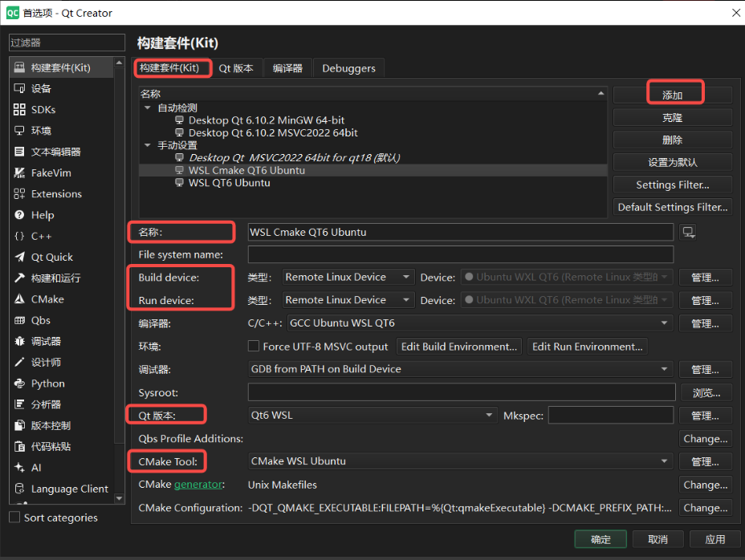The width and height of the screenshot is (745, 560).
Task: Click Edit Run Environment... button
Action: (588, 347)
